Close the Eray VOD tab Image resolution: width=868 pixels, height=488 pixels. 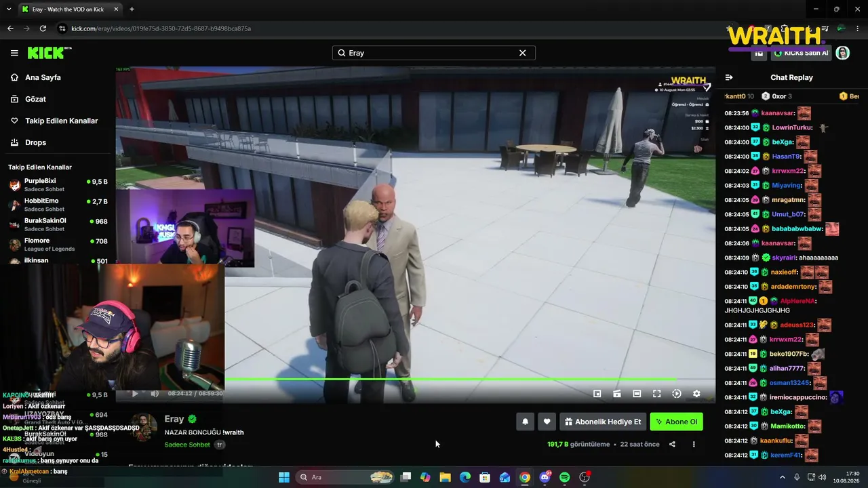[x=116, y=9]
